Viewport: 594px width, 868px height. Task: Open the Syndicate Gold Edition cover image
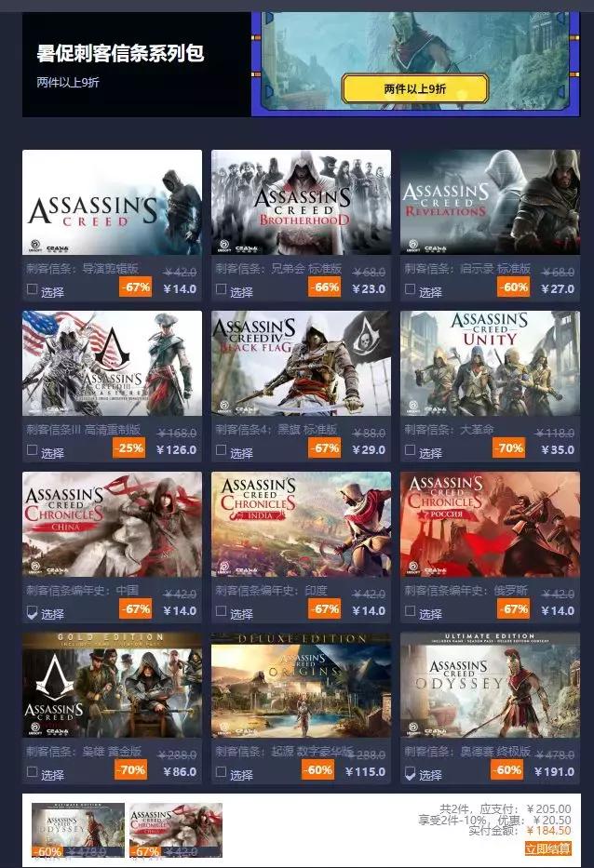tap(112, 685)
